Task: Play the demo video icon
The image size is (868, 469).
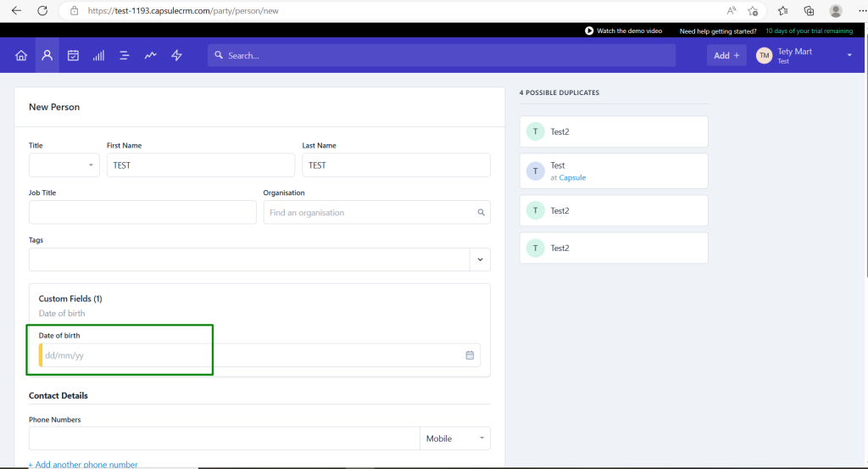Action: [x=589, y=31]
